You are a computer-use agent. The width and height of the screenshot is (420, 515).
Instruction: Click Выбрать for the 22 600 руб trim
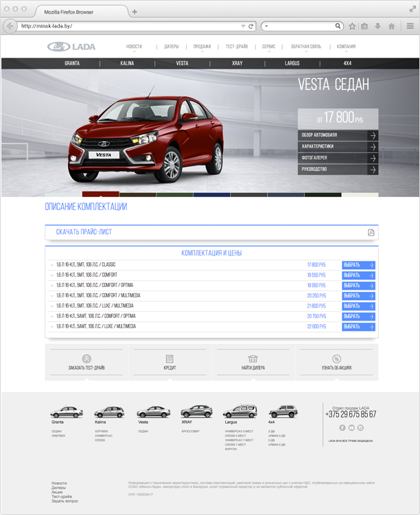tap(358, 327)
